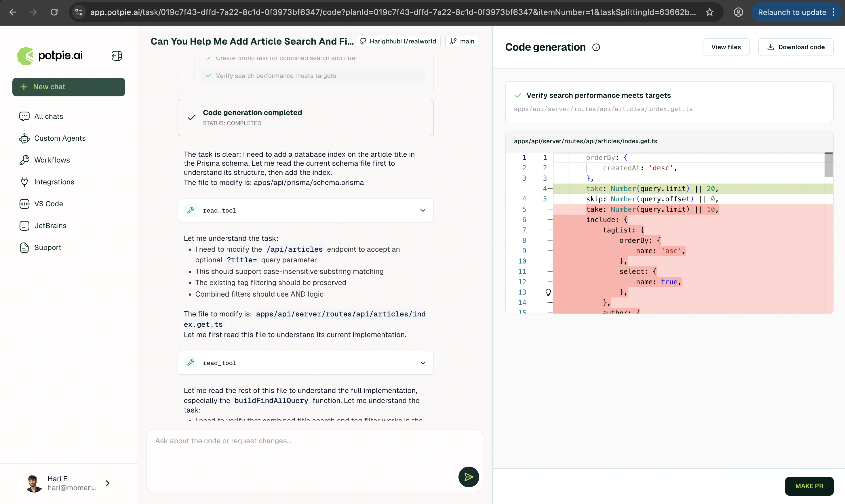Select the 'Verify search performance meets targets' checklist item
The image size is (845, 504).
(275, 76)
